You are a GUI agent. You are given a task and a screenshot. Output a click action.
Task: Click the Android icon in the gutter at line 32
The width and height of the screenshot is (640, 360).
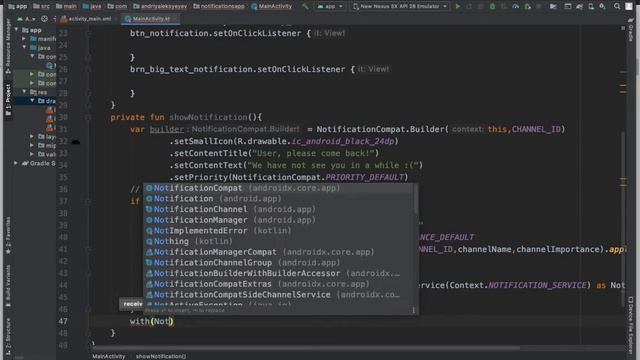76,142
